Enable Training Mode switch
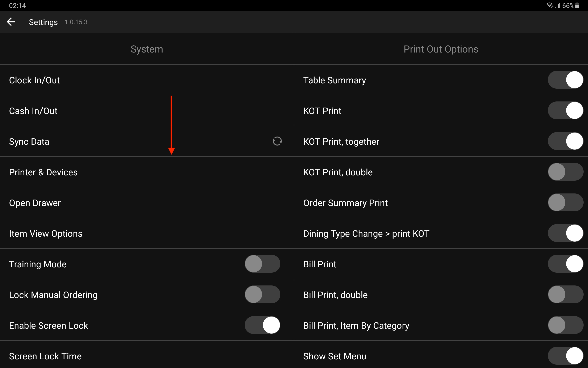This screenshot has width=588, height=368. tap(262, 264)
